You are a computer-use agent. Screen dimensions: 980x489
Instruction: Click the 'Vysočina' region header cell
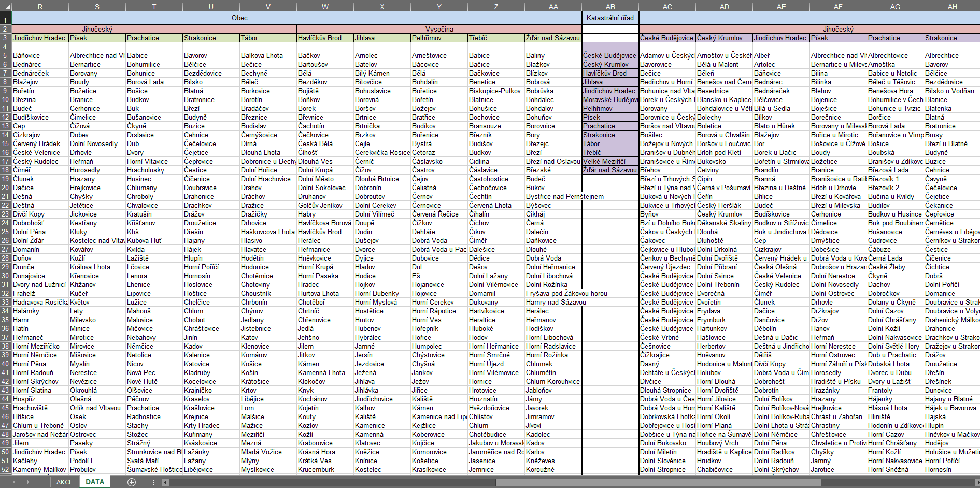click(x=439, y=30)
